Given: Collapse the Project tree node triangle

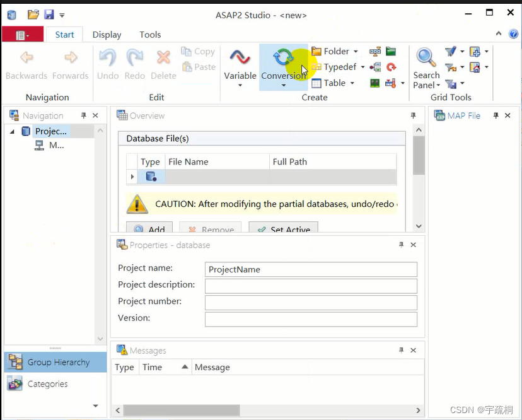Looking at the screenshot, I should (x=13, y=132).
